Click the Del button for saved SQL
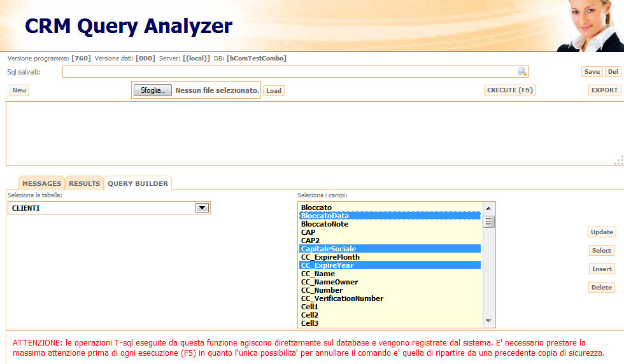This screenshot has height=364, width=624. click(x=613, y=72)
